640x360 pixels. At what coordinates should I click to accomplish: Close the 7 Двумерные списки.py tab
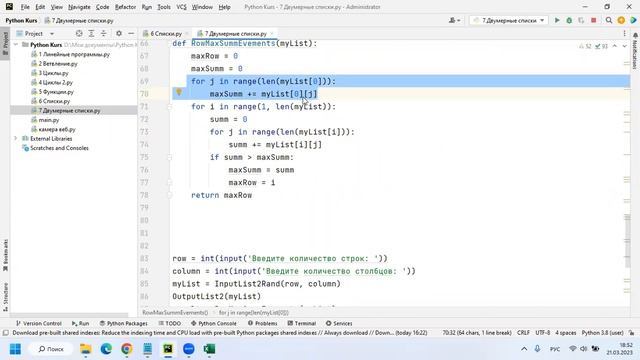(x=272, y=33)
